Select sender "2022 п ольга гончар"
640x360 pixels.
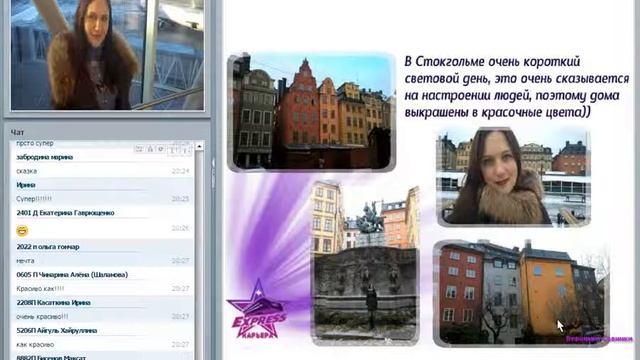click(x=48, y=247)
